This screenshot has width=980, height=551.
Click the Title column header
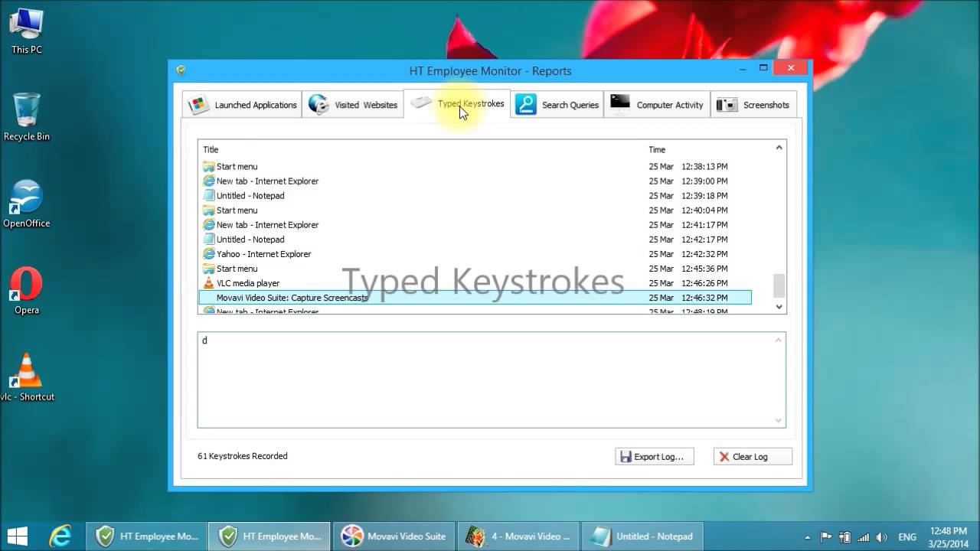(211, 149)
